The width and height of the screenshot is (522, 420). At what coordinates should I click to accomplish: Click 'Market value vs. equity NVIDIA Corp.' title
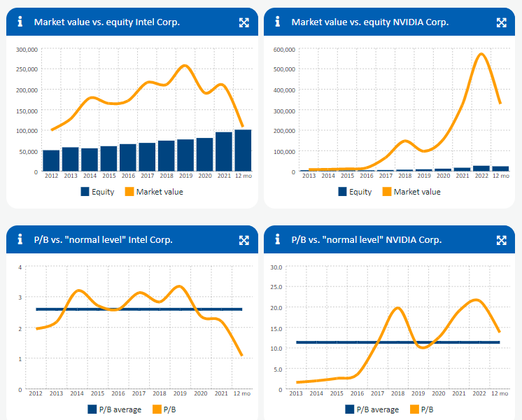point(370,22)
